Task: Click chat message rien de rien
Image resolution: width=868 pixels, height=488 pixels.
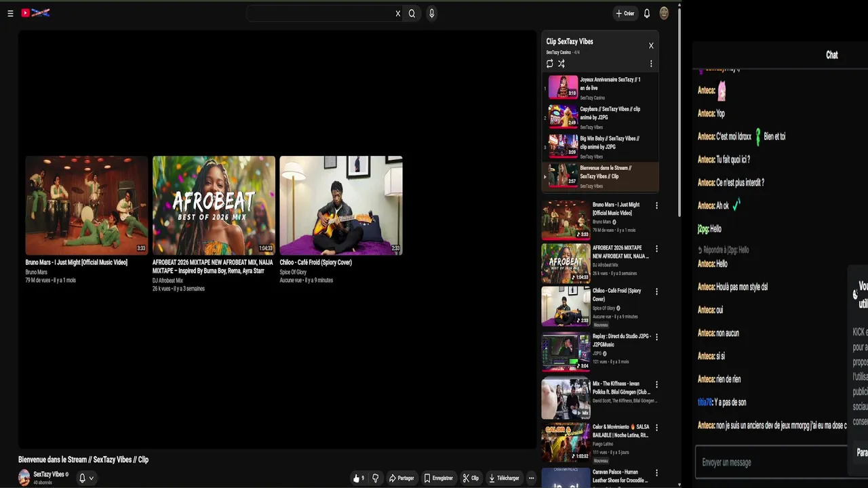Action: [x=728, y=379]
